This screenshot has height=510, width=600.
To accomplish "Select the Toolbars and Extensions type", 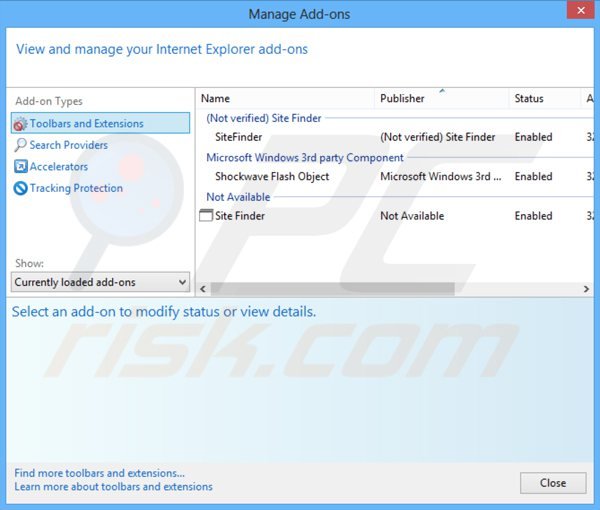I will coord(100,123).
